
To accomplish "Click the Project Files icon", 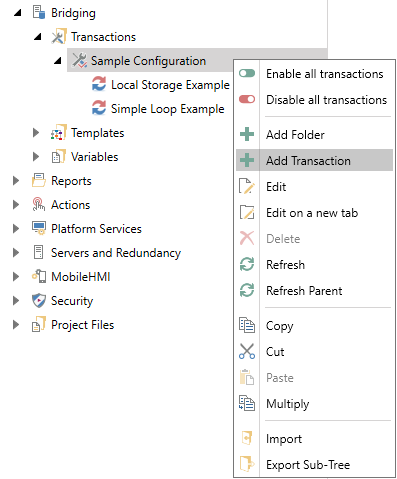I will coord(39,324).
